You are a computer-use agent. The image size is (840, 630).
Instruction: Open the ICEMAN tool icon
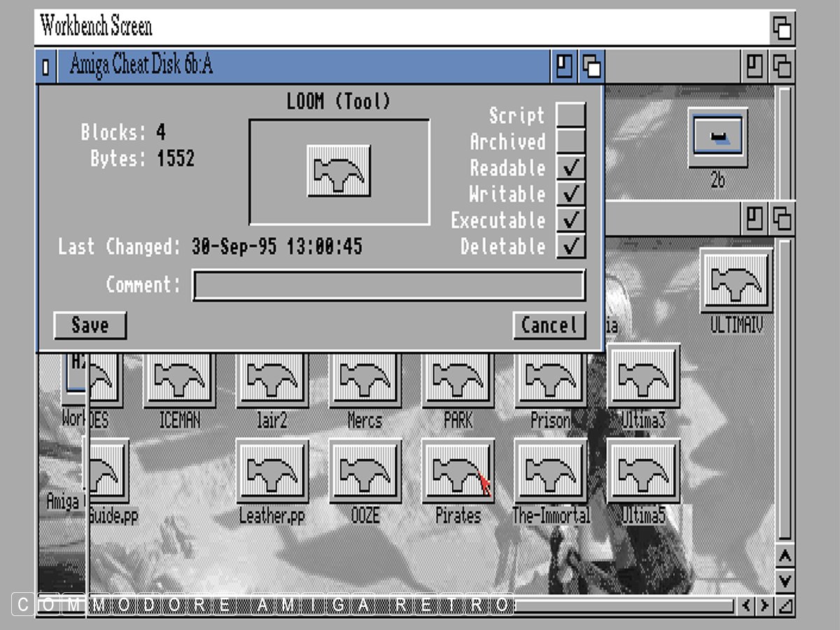point(179,381)
